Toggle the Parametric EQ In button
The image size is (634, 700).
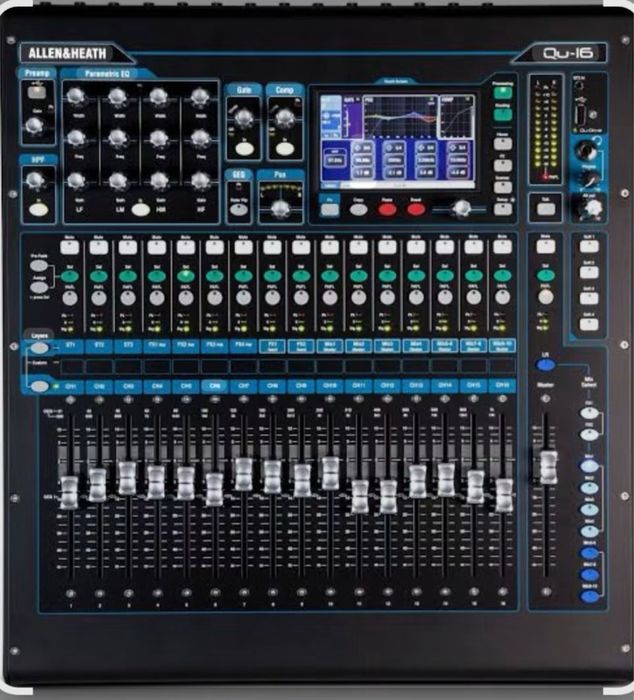pos(140,209)
